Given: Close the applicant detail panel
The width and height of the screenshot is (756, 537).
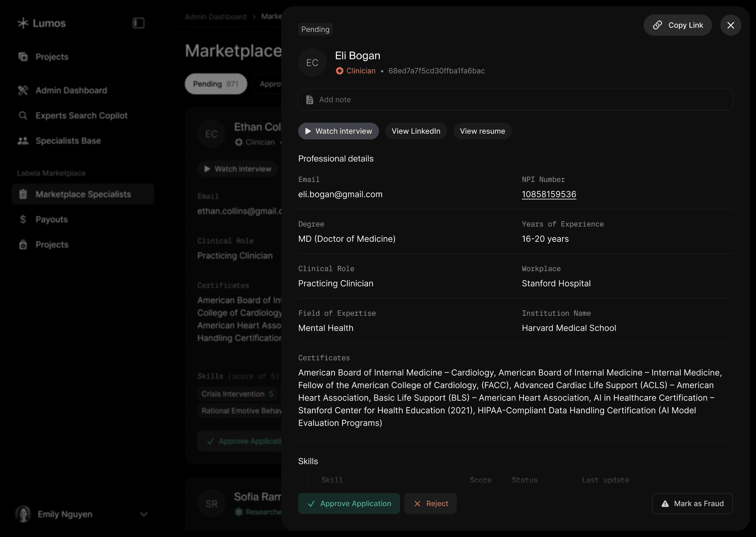Looking at the screenshot, I should 731,25.
